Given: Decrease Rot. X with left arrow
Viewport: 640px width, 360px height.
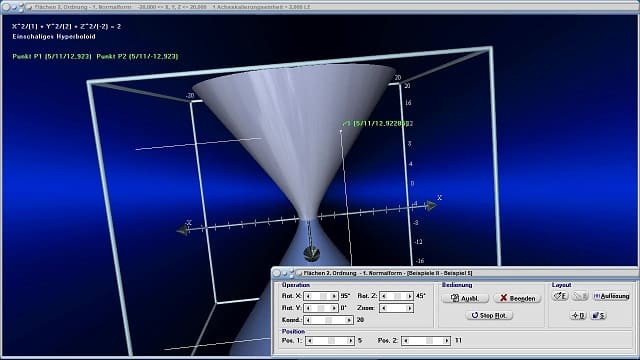Looking at the screenshot, I should coord(308,296).
